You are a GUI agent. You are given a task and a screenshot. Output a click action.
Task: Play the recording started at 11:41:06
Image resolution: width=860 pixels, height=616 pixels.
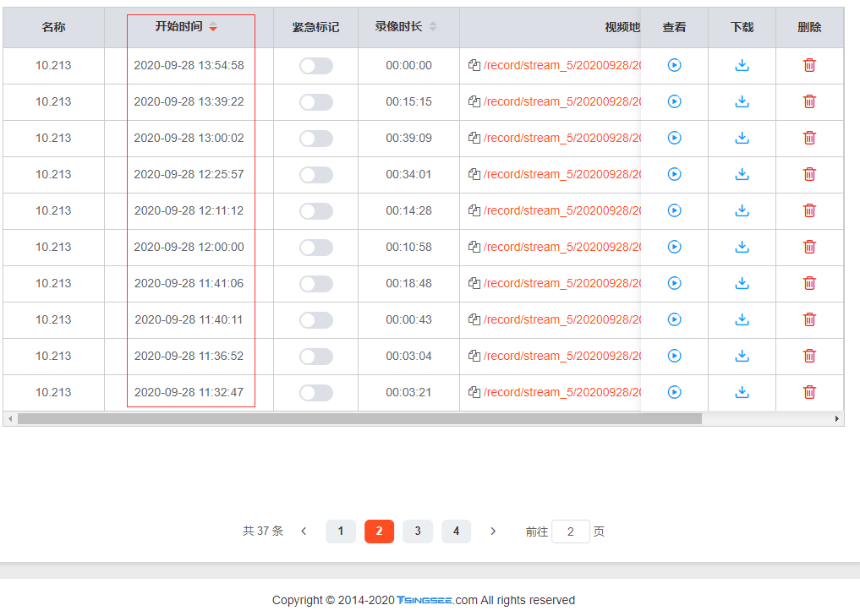pos(674,283)
